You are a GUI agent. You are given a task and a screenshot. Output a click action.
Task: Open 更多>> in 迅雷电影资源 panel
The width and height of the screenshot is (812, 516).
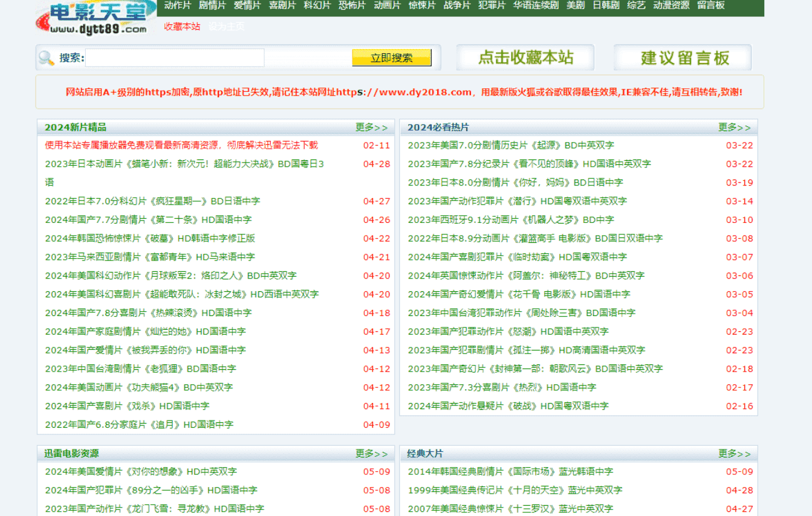pos(372,454)
